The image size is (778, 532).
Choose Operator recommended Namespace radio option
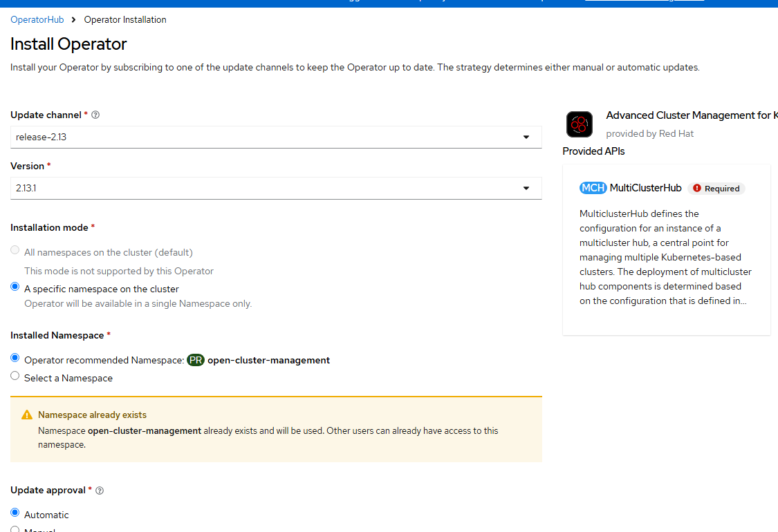pyautogui.click(x=15, y=358)
